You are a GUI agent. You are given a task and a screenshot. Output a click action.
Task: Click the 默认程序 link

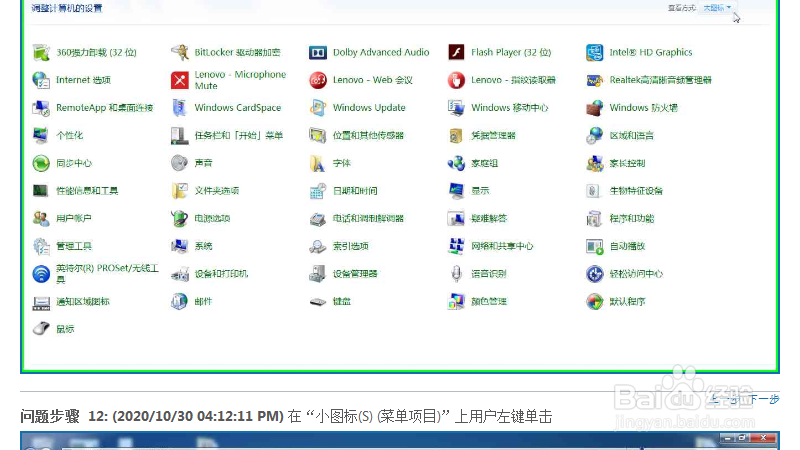(628, 302)
